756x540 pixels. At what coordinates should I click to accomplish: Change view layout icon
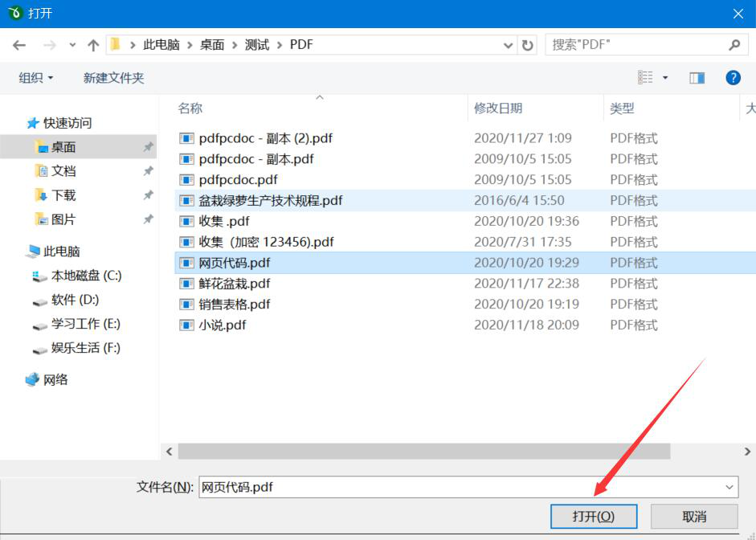click(x=646, y=77)
